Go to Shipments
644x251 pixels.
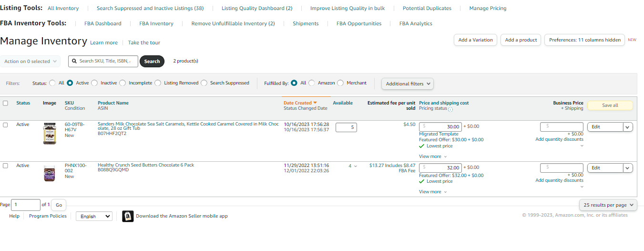[306, 23]
